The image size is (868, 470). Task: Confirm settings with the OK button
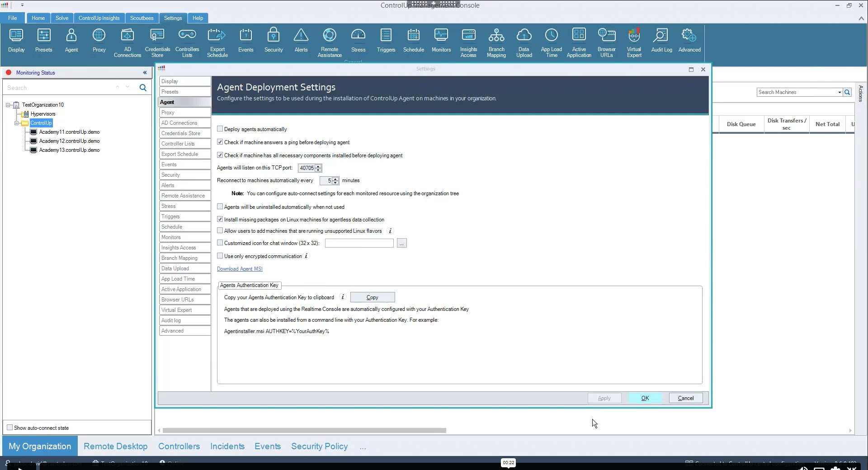click(645, 398)
